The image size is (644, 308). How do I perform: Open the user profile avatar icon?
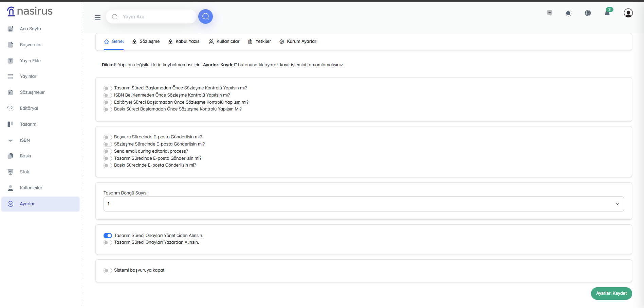click(628, 13)
